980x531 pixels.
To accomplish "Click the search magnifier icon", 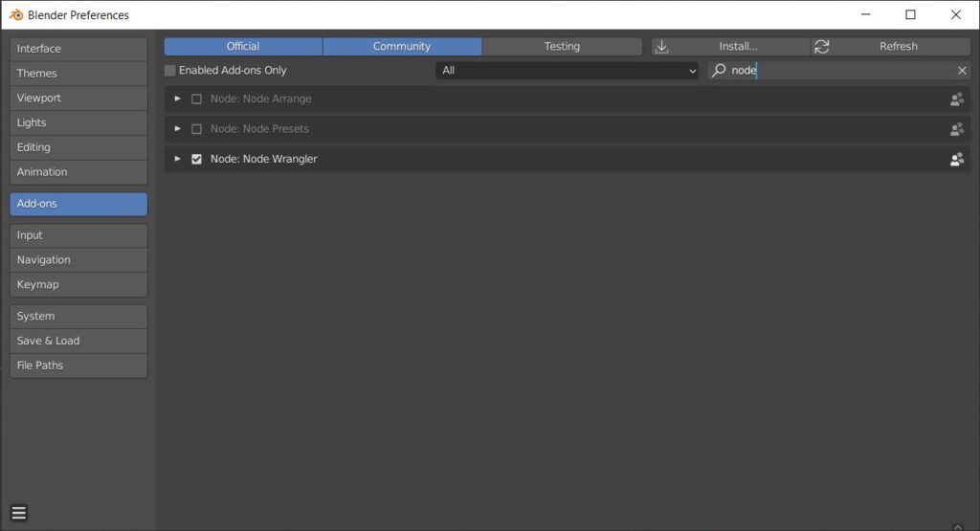I will click(719, 70).
